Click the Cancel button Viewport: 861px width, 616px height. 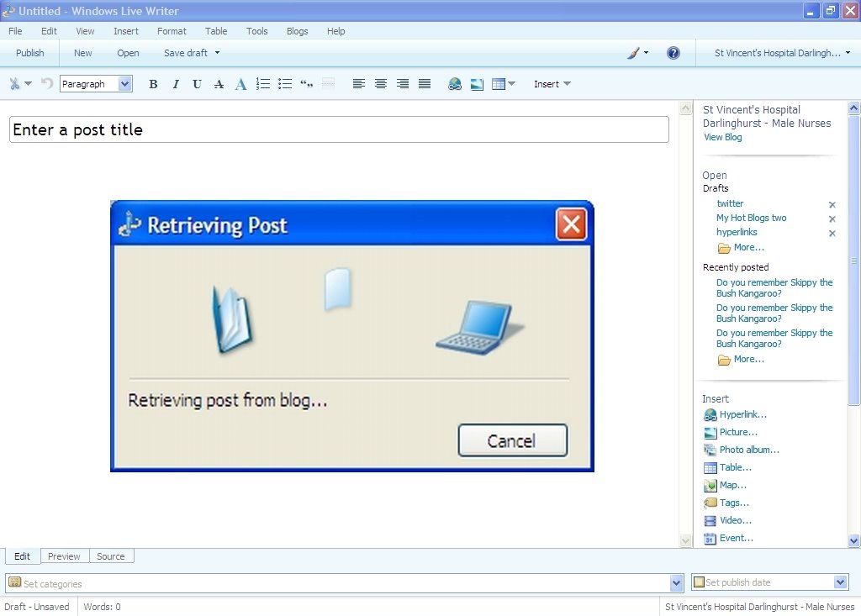pyautogui.click(x=512, y=440)
